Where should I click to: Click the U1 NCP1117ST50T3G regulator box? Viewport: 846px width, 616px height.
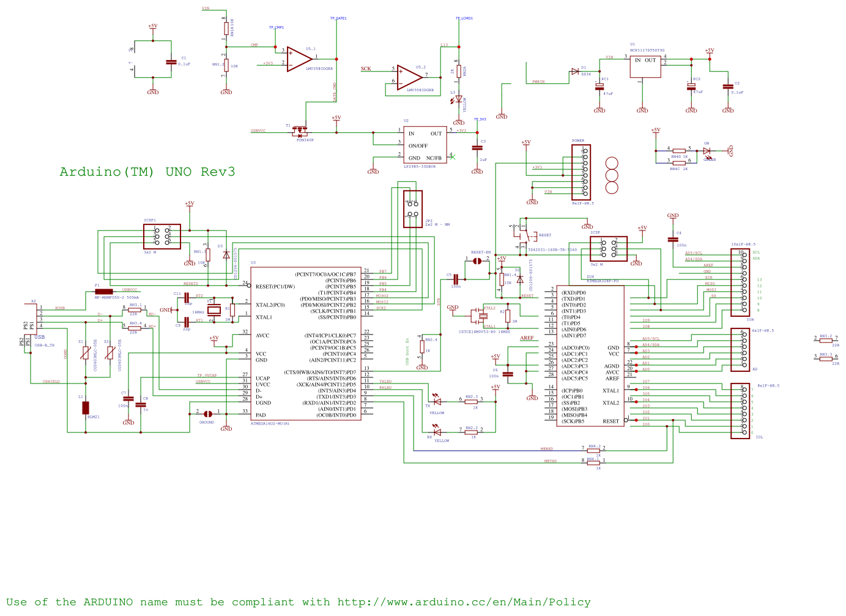[x=645, y=67]
